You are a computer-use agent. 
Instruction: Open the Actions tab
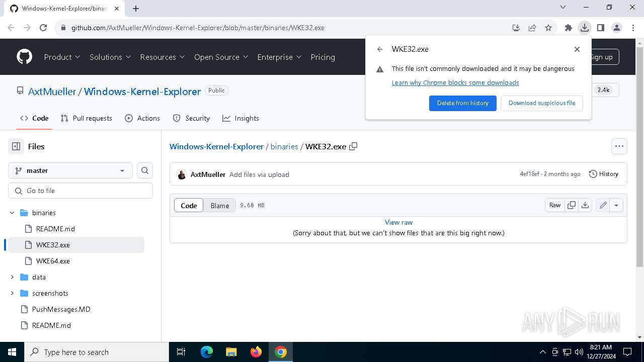click(142, 118)
